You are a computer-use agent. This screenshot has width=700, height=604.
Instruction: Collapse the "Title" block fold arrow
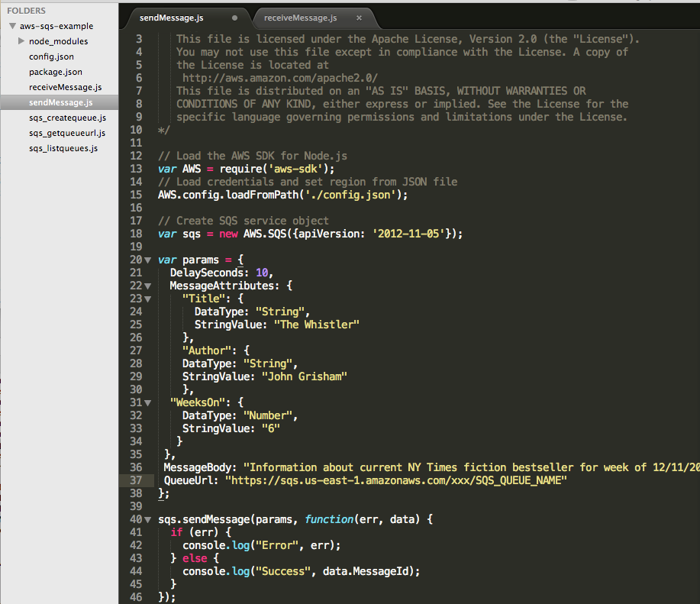coord(148,299)
